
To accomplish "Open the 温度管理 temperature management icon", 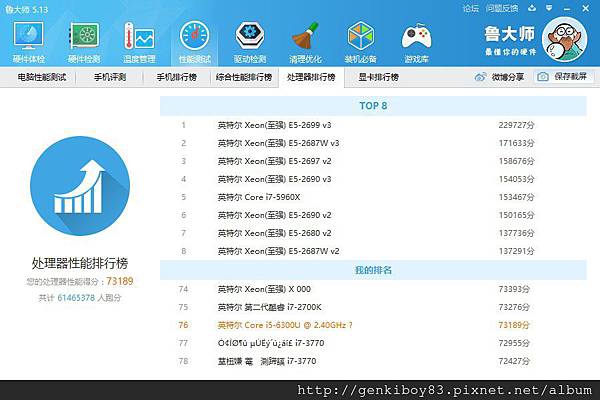I will [x=139, y=42].
